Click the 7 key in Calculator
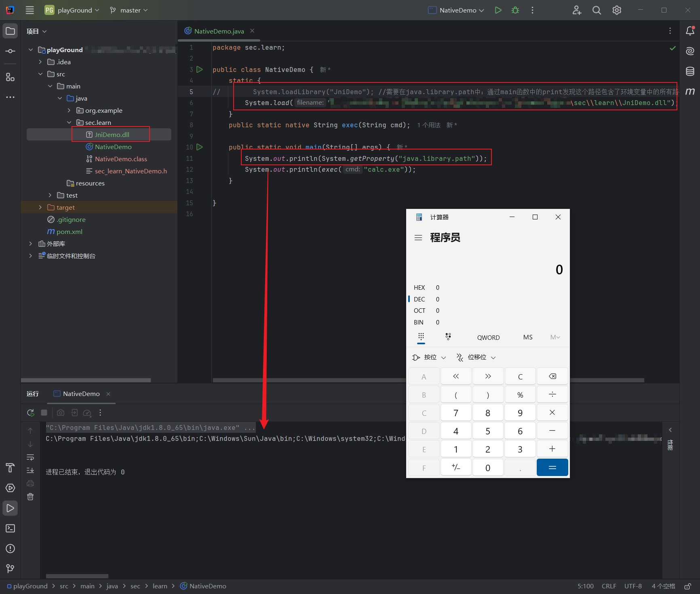700x594 pixels. click(x=456, y=413)
